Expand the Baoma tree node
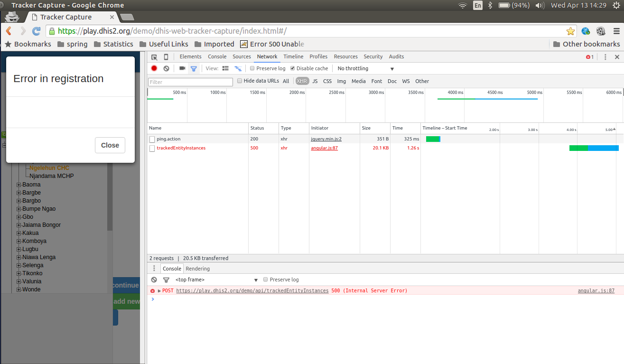This screenshot has height=364, width=624. (x=19, y=185)
